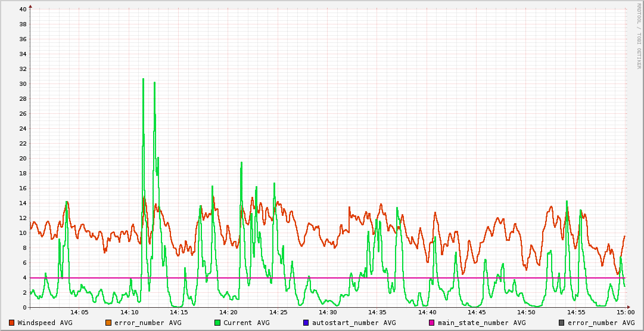Click the 15:00 time axis label

tap(625, 312)
